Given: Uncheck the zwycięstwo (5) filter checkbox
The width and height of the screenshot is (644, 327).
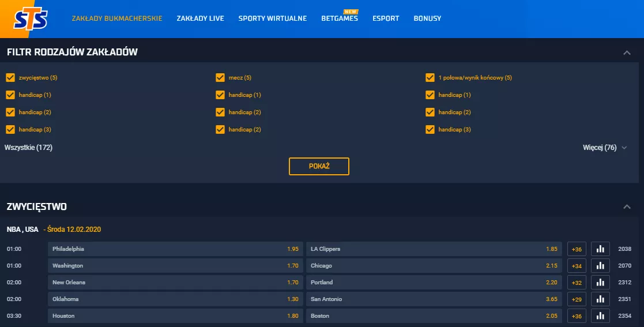Looking at the screenshot, I should coord(10,78).
